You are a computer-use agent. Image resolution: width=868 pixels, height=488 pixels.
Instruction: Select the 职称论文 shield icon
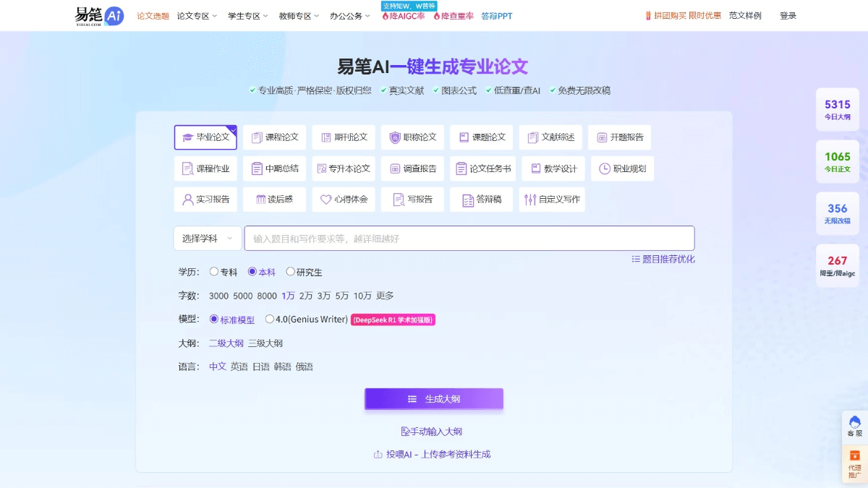395,137
